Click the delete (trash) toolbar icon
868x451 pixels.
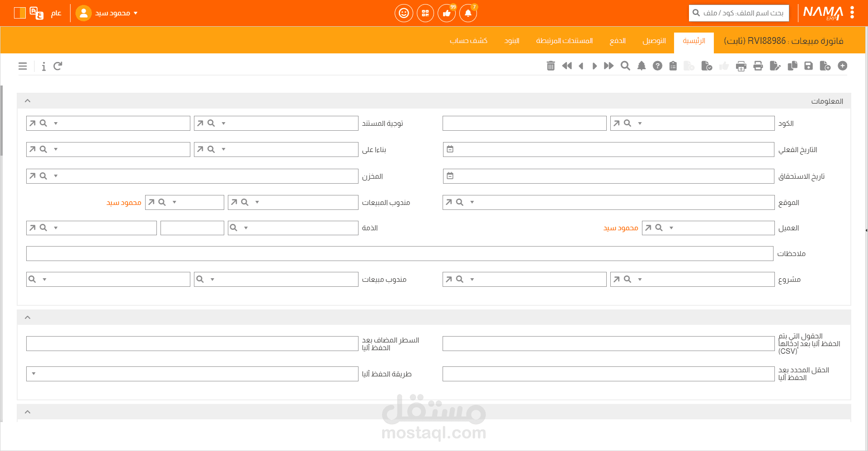(551, 66)
